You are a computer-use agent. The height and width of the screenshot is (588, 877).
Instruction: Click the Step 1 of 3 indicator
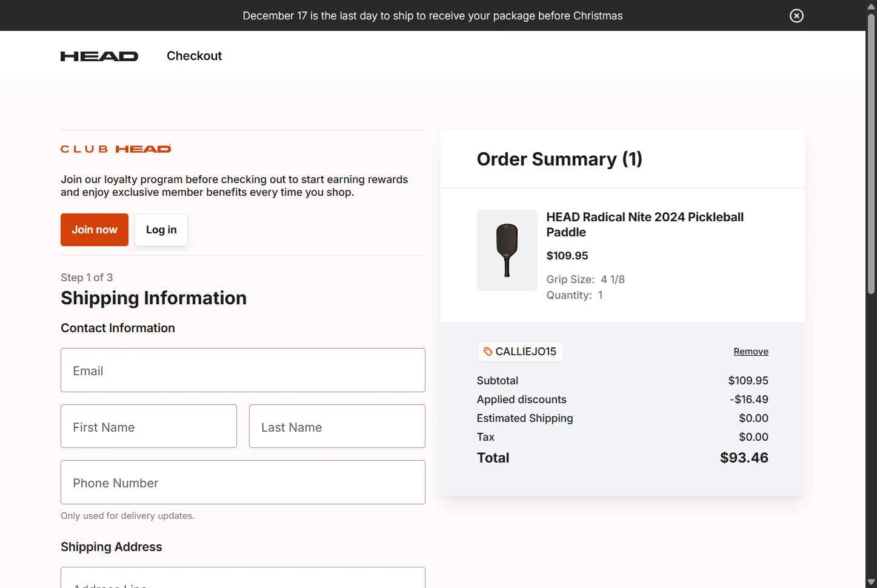pyautogui.click(x=87, y=278)
